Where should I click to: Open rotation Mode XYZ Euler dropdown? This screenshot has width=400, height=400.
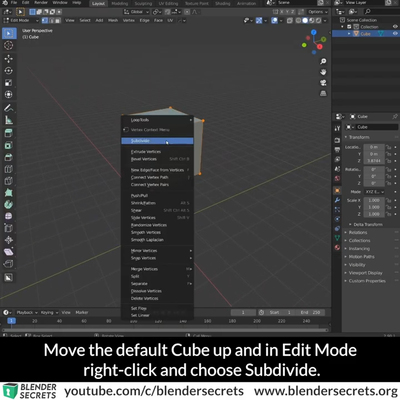374,192
